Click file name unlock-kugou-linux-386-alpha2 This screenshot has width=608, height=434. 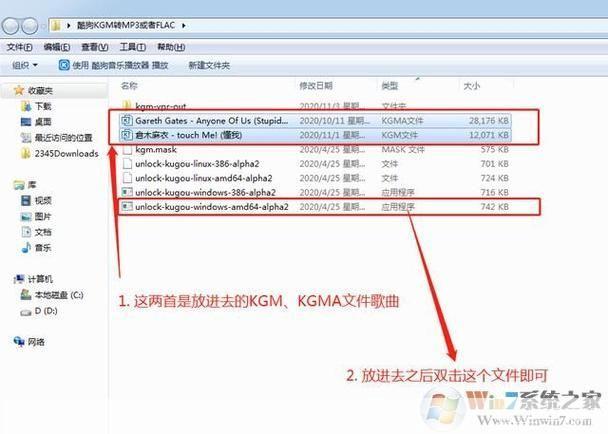point(197,164)
